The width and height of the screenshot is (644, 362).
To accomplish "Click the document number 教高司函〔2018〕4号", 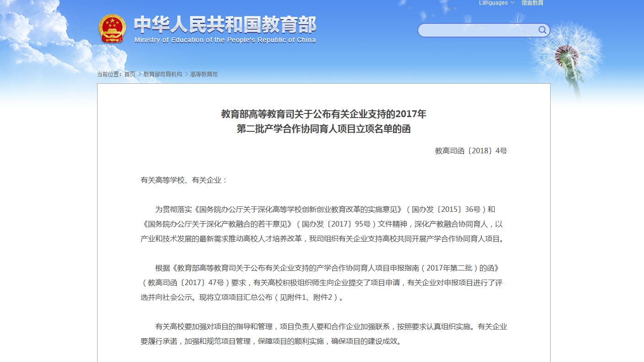I will point(471,151).
